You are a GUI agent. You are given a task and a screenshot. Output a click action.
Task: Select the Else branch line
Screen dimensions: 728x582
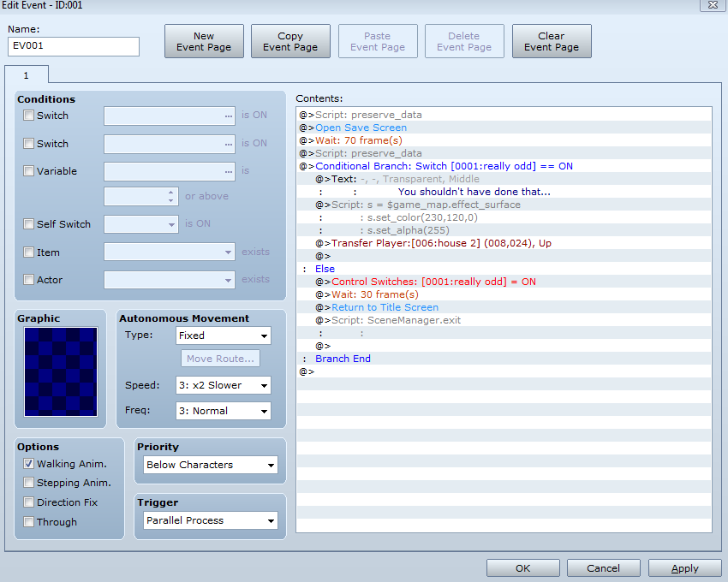click(504, 269)
